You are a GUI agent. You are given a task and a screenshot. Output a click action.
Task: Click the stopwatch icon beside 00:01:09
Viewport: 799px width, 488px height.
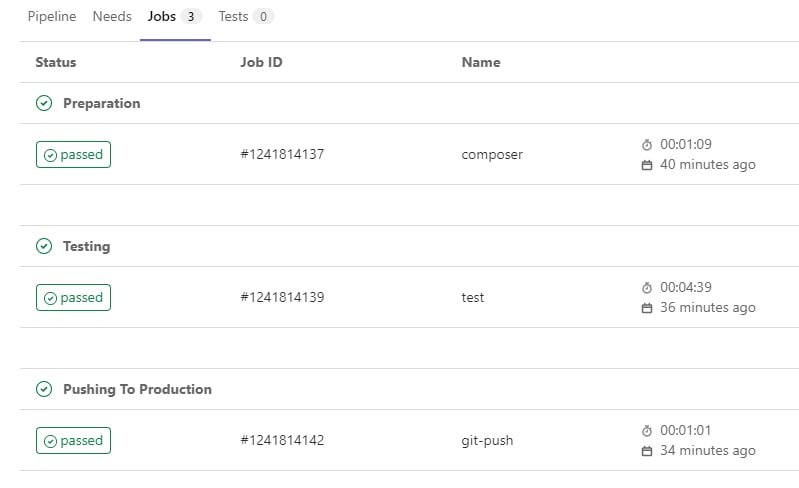click(x=647, y=145)
